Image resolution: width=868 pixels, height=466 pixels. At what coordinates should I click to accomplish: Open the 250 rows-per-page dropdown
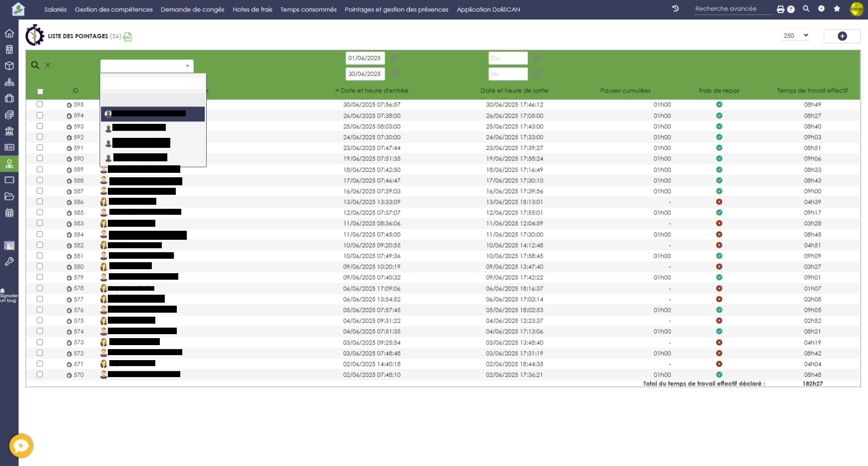coord(795,35)
